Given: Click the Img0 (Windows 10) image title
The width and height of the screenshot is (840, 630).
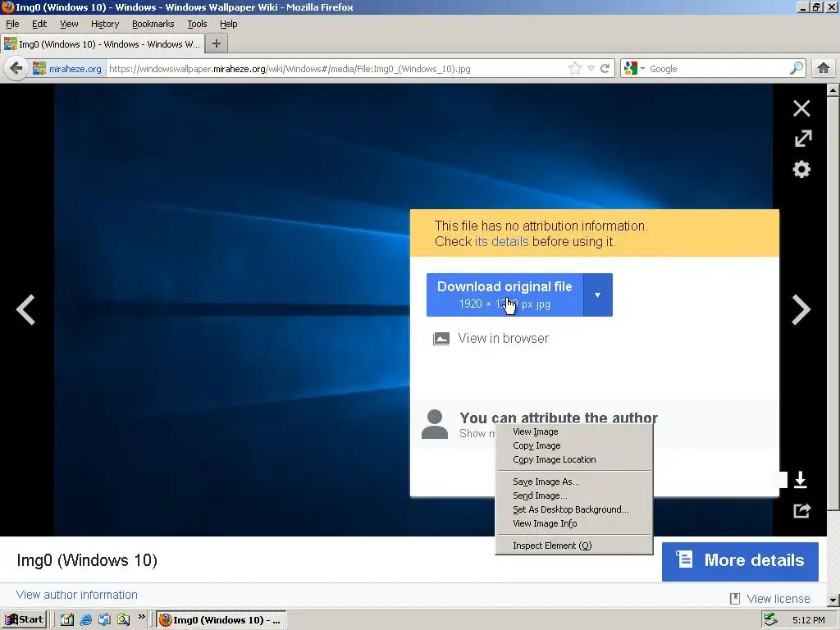Looking at the screenshot, I should 87,560.
